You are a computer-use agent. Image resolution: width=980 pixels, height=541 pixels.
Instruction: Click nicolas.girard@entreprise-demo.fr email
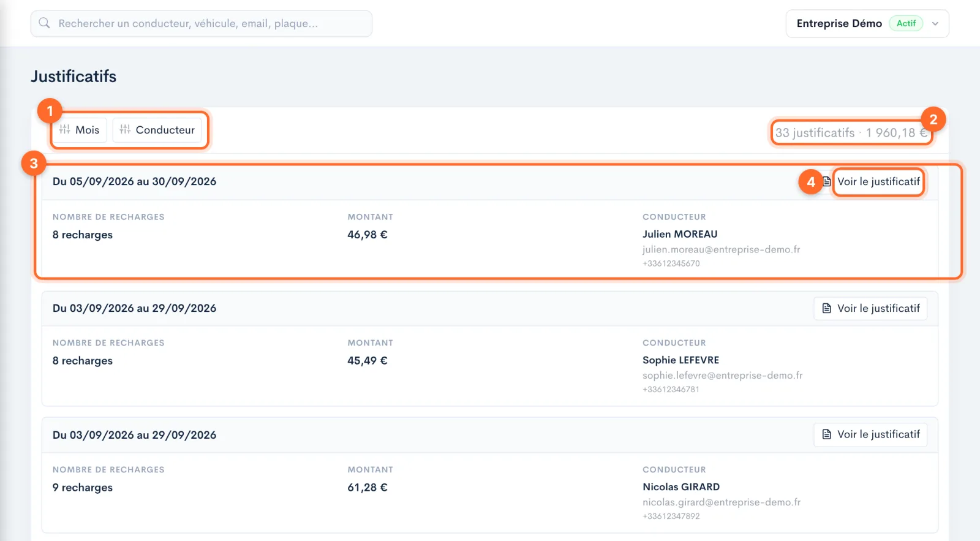722,502
